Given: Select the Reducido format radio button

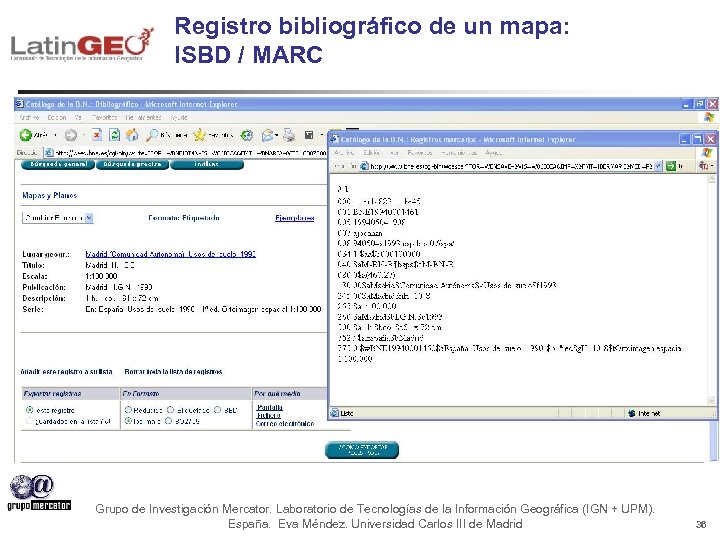Looking at the screenshot, I should tap(128, 410).
